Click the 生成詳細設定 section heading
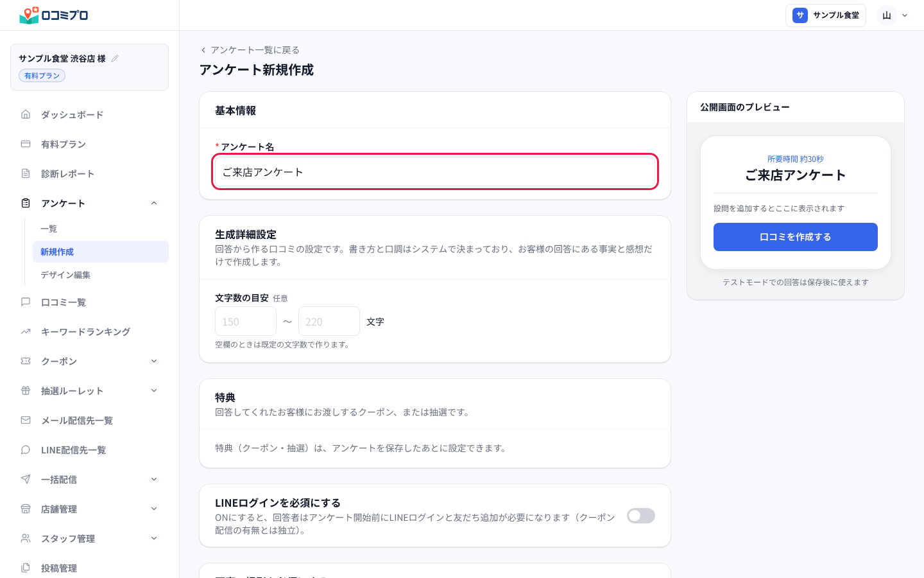This screenshot has width=924, height=578. 246,234
